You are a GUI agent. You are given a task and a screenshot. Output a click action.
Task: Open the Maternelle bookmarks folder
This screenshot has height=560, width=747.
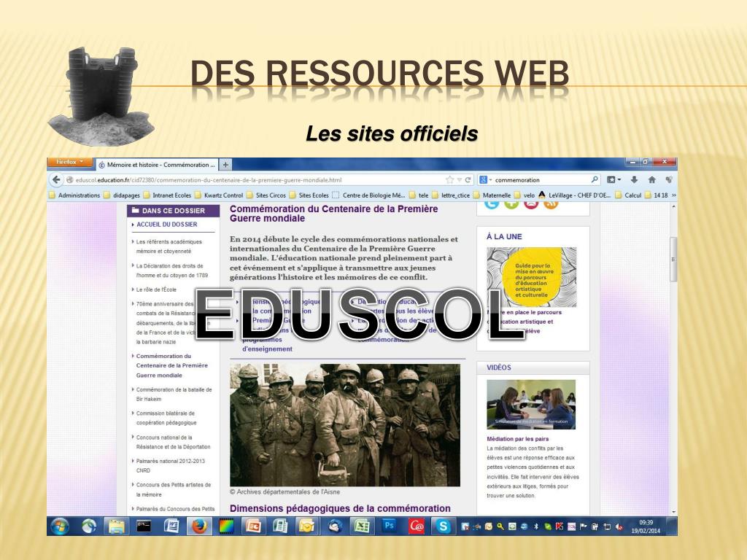tap(492, 195)
